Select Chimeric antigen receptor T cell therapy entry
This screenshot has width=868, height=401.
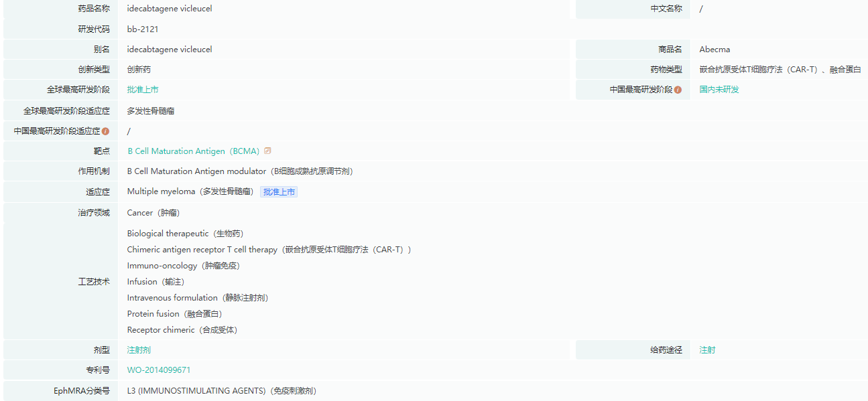(269, 250)
